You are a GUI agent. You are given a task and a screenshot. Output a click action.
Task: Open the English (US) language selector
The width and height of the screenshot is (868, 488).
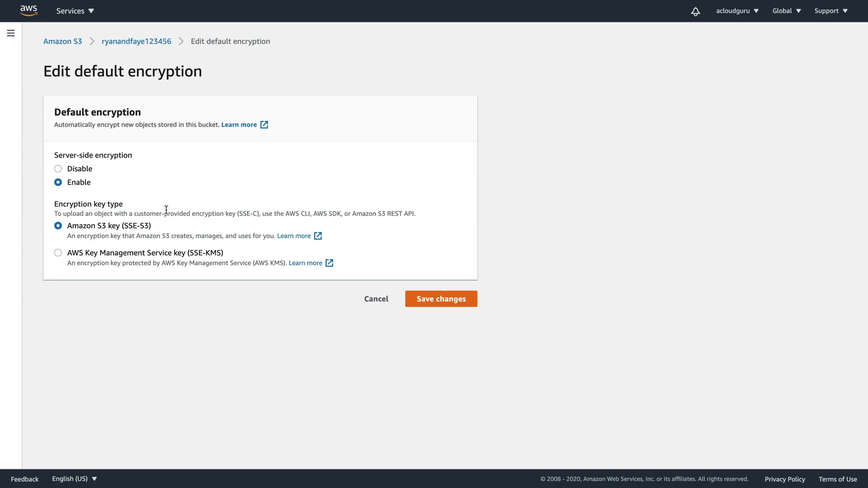(74, 479)
